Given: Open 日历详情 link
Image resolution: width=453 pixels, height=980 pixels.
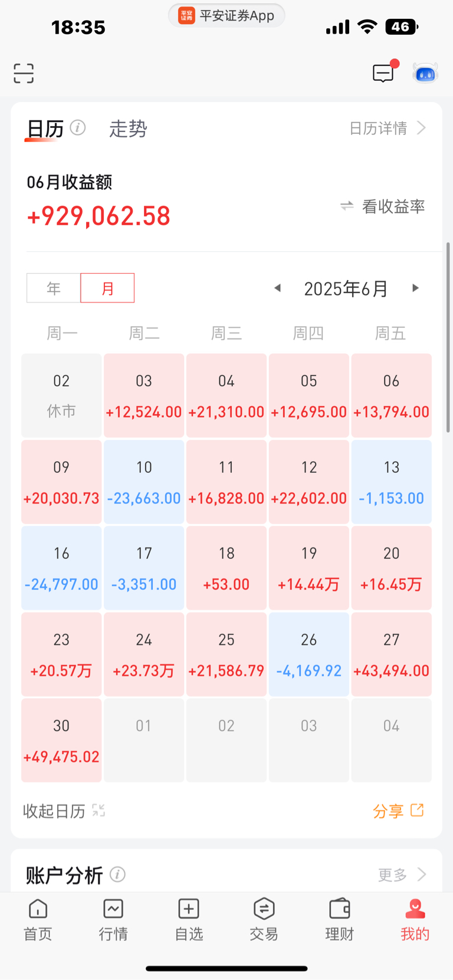Looking at the screenshot, I should pos(378,128).
